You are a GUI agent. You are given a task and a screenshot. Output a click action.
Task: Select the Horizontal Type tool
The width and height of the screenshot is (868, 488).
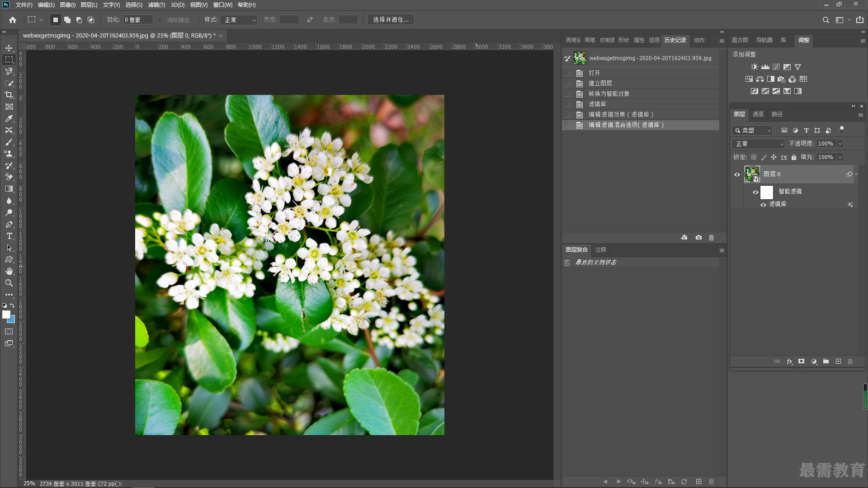coord(9,236)
